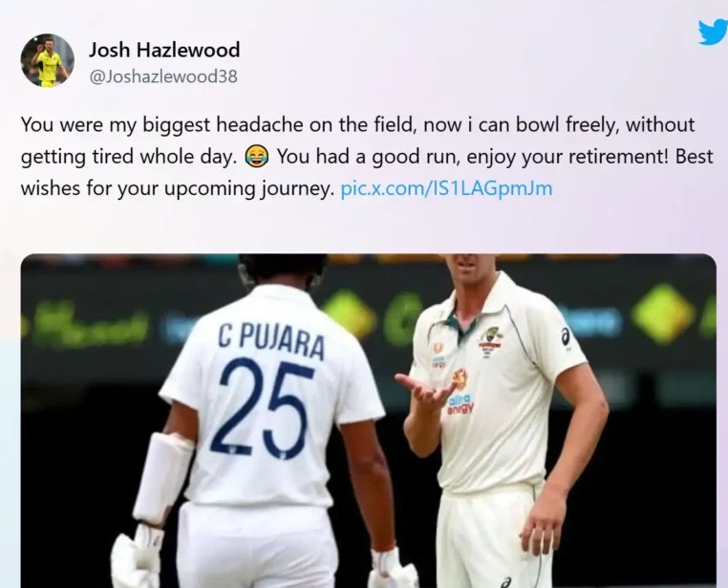Open the pic.x.com/IS1LAGpmJm link

pyautogui.click(x=447, y=188)
